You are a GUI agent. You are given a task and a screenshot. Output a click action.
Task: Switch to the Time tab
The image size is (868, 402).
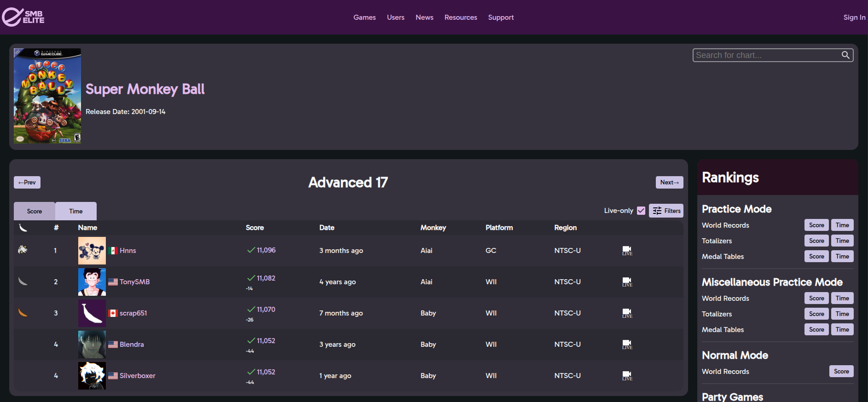click(76, 211)
